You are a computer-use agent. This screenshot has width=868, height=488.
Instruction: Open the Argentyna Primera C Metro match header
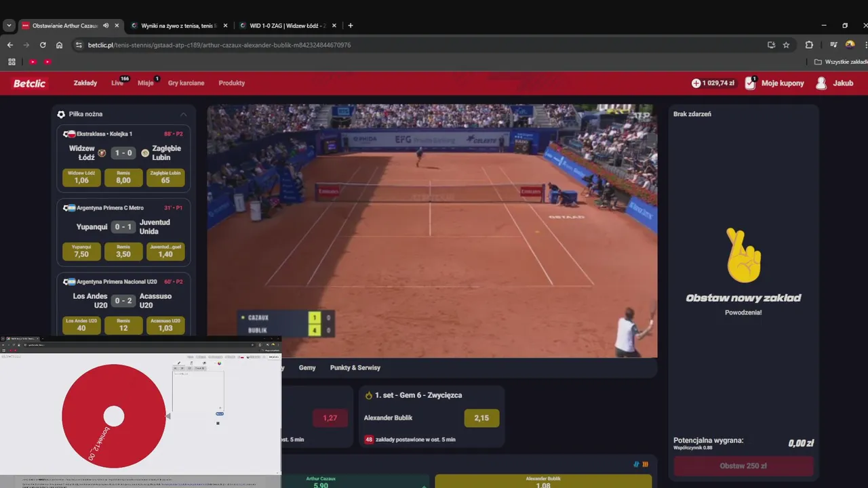pos(123,207)
